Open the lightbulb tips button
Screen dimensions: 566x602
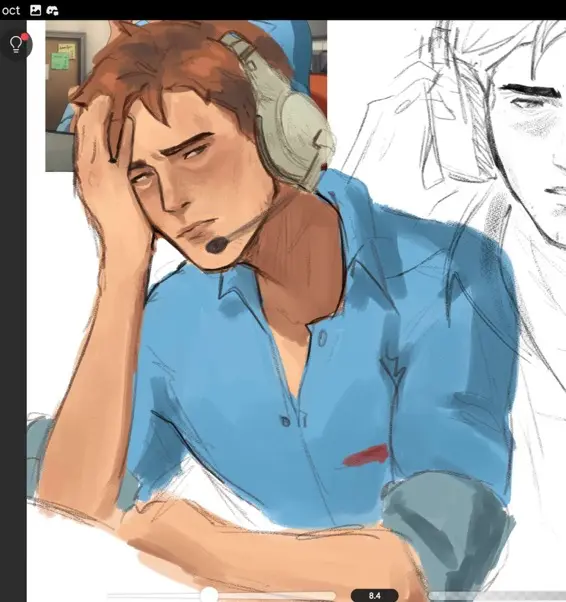click(17, 44)
